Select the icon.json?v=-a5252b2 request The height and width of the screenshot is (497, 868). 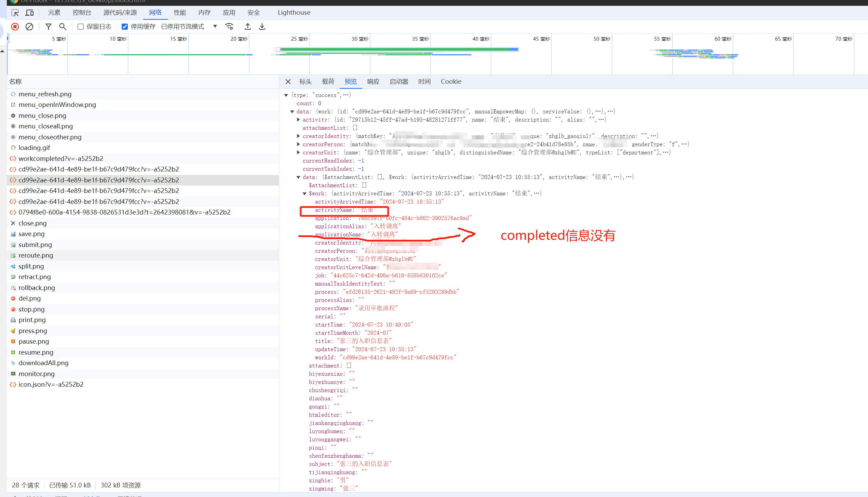(x=51, y=384)
